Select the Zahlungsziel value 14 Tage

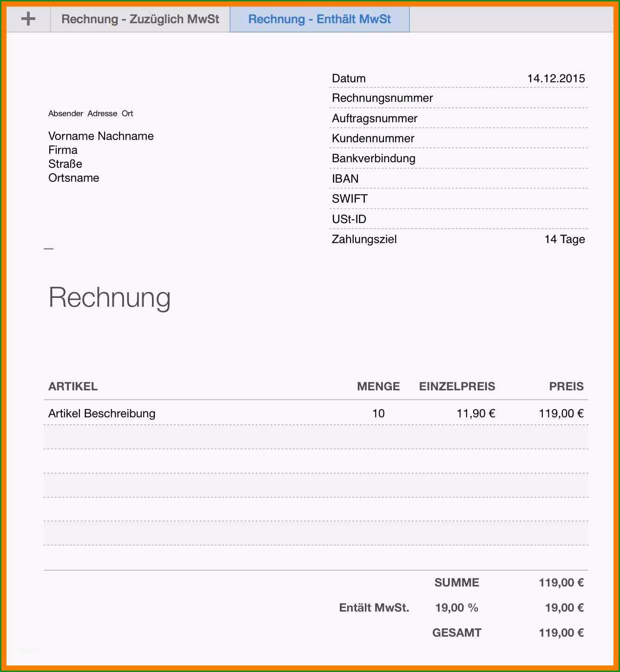tap(565, 239)
